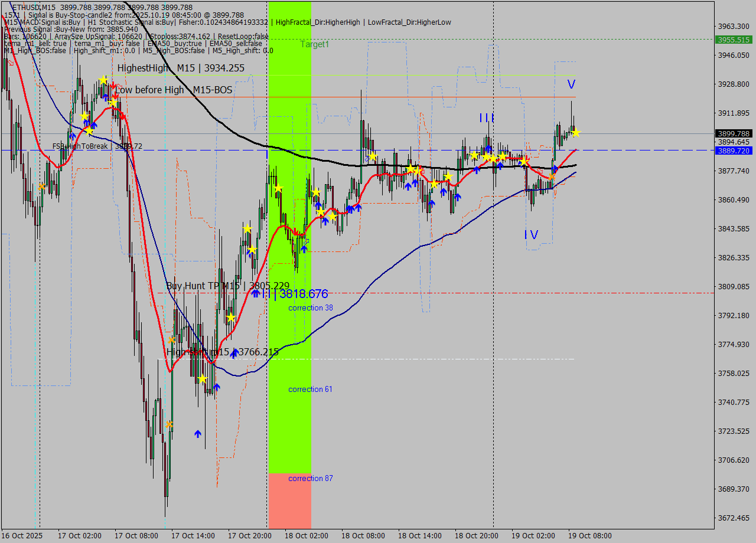This screenshot has height=543, width=756.
Task: Click the Target1 text label
Action: [x=314, y=44]
